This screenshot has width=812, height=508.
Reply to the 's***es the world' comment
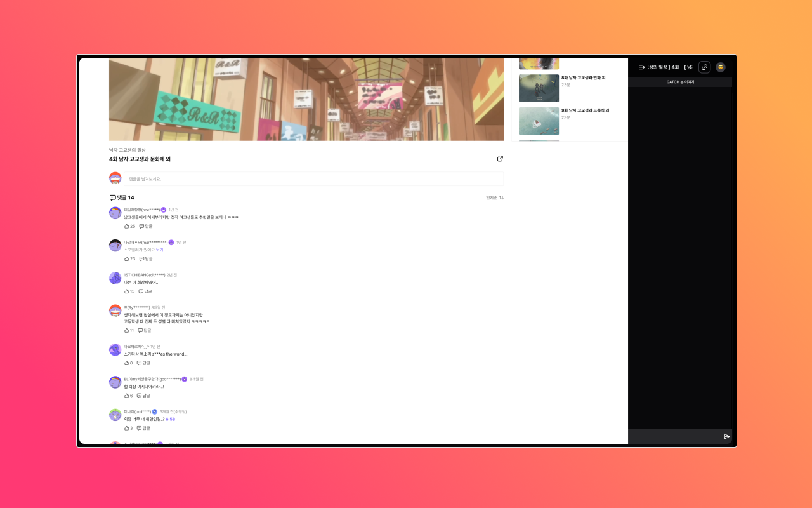pos(143,363)
